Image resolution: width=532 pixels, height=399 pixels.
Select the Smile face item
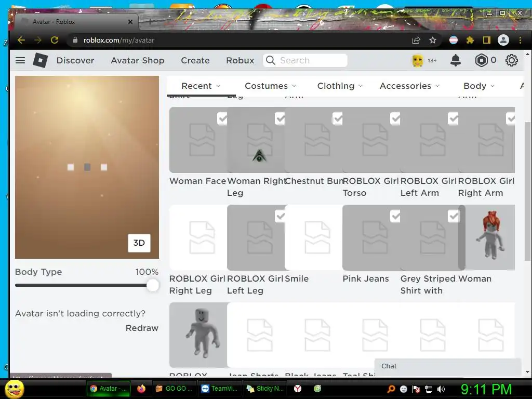pos(313,237)
